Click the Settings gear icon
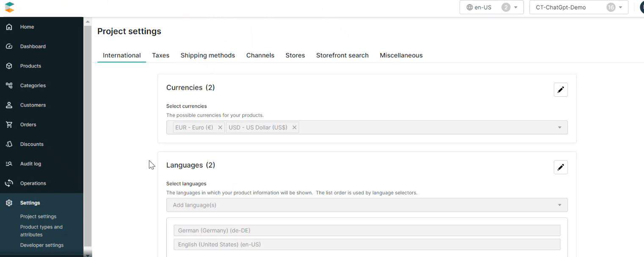The image size is (644, 257). coord(9,203)
